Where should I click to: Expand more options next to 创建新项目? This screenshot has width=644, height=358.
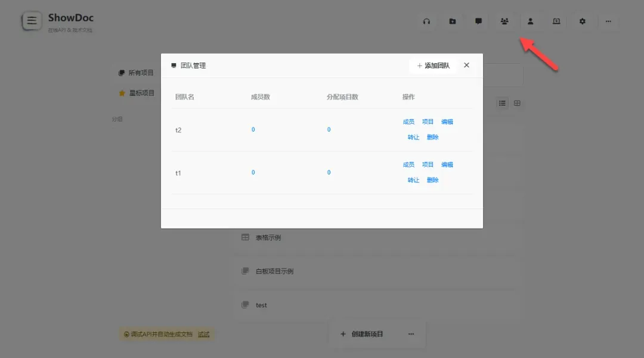[x=411, y=334]
